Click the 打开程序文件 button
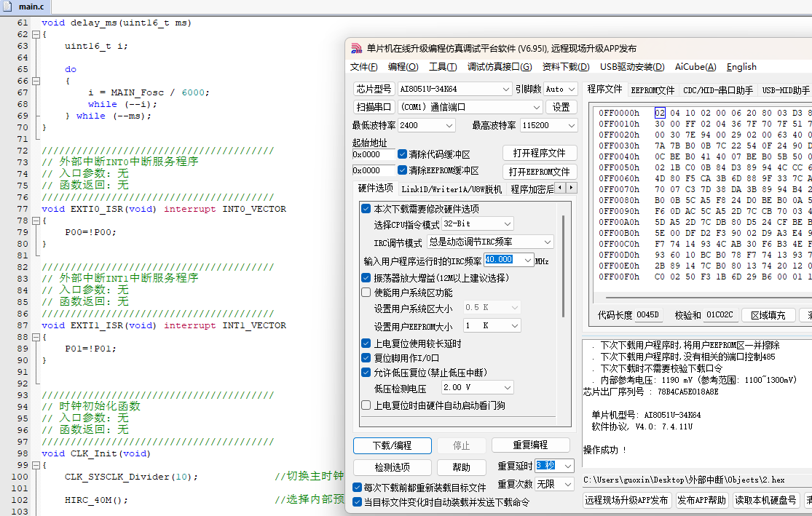 [540, 153]
